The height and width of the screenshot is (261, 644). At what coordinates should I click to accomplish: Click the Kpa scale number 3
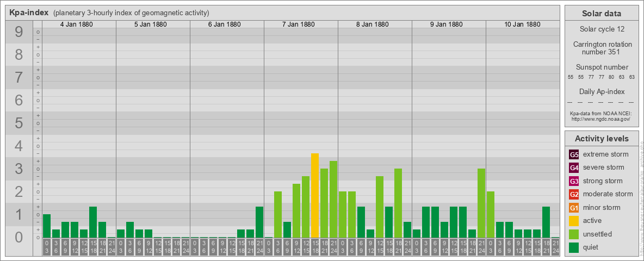pyautogui.click(x=19, y=169)
